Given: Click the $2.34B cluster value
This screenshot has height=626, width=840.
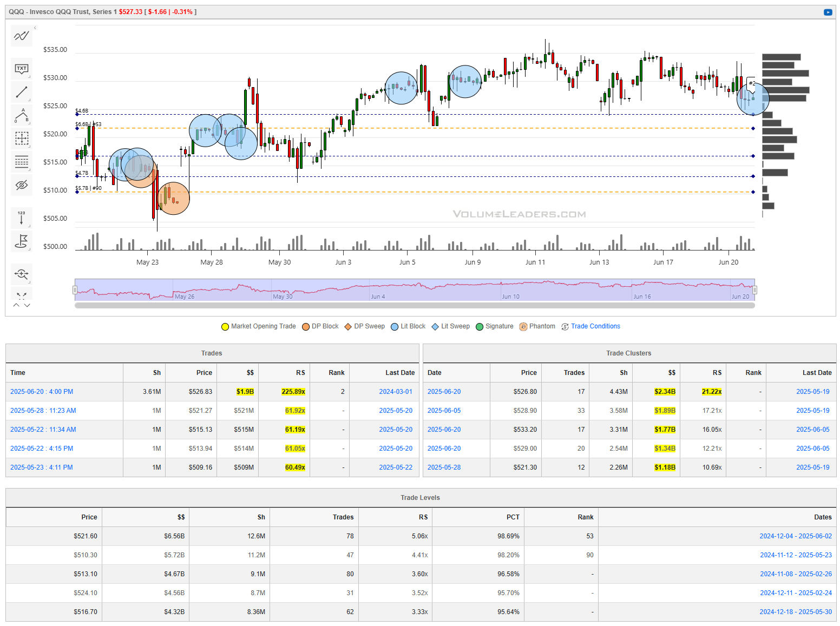Looking at the screenshot, I should point(665,392).
